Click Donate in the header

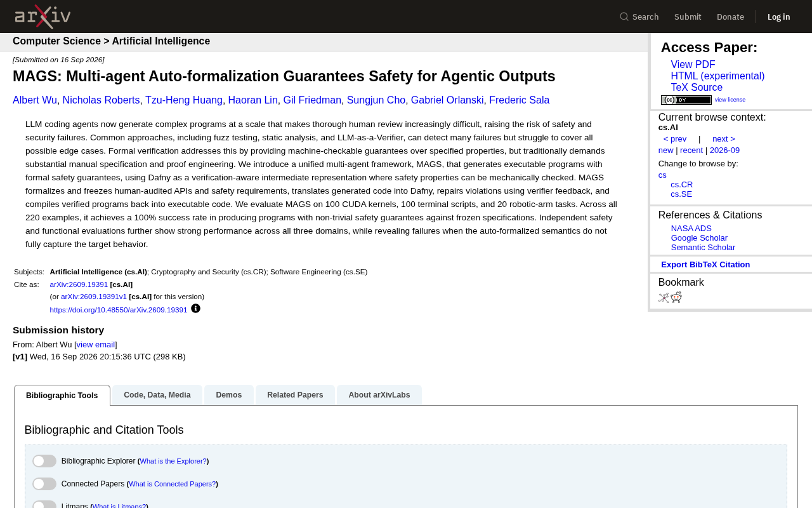730,17
